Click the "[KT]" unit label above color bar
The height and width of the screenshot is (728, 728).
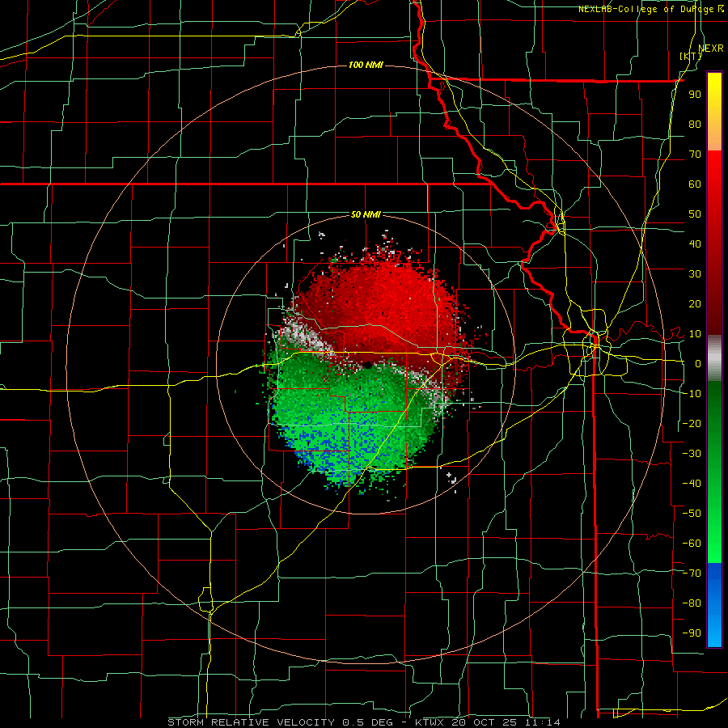click(691, 56)
